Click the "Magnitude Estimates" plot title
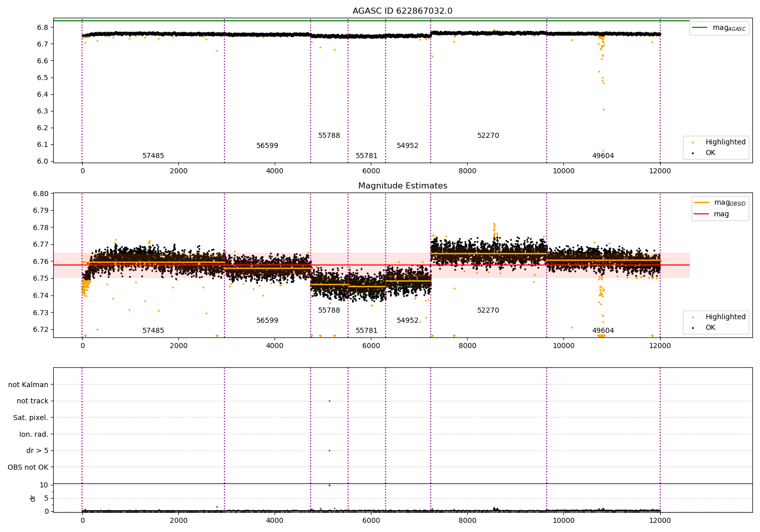Screen dimensions: 760x532 coord(402,186)
